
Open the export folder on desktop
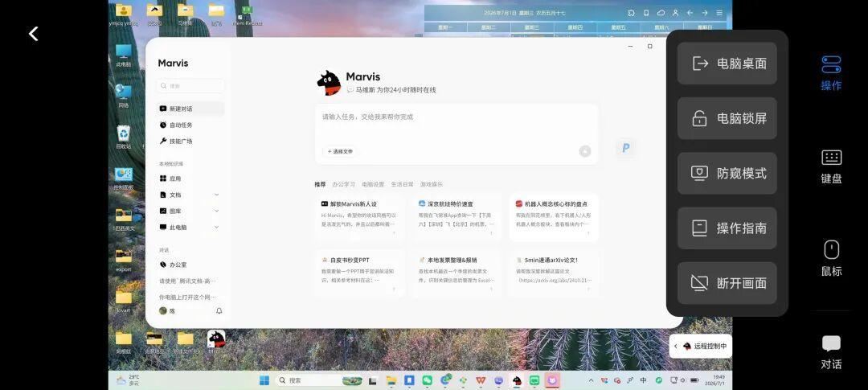pyautogui.click(x=124, y=261)
